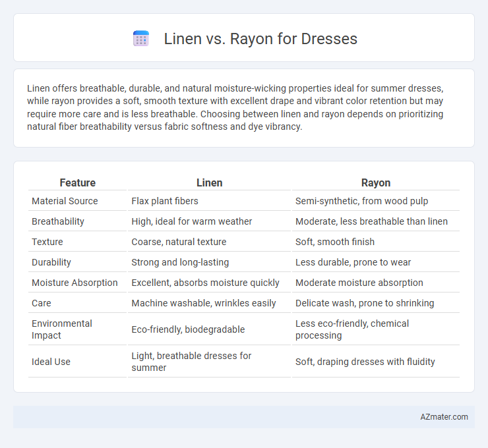Click 'Excellent, absorbs moisture quickly' cell
Viewport: 488px width, 448px height.
coord(205,283)
